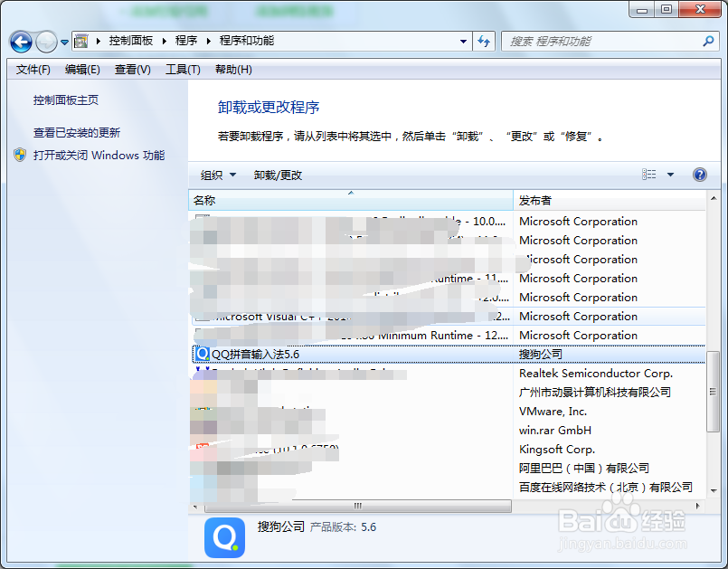Click the Kingsoft Corp. publisher entry
Image resolution: width=728 pixels, height=569 pixels.
(557, 450)
